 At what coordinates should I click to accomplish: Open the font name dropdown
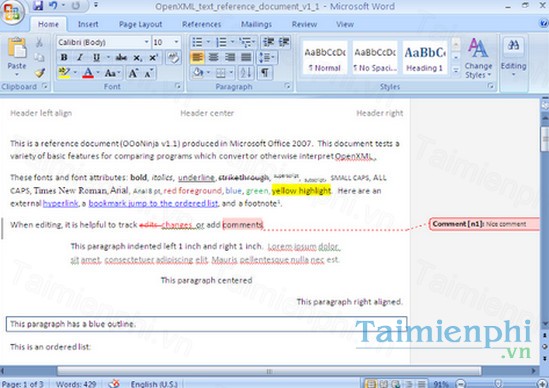[146, 42]
